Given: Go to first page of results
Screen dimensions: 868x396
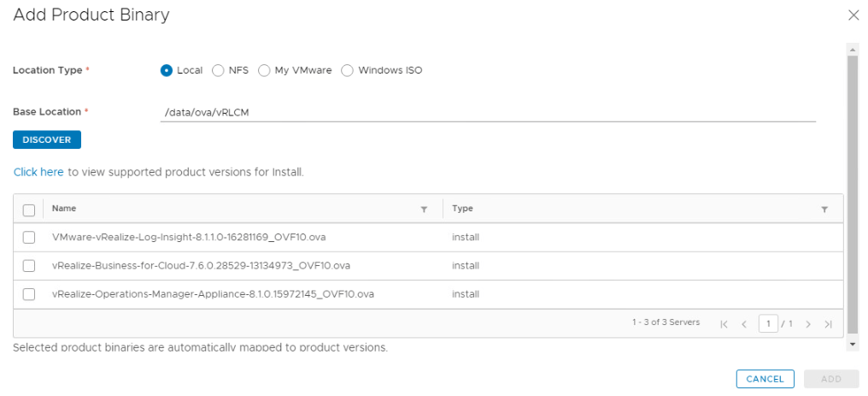Looking at the screenshot, I should coord(724,324).
